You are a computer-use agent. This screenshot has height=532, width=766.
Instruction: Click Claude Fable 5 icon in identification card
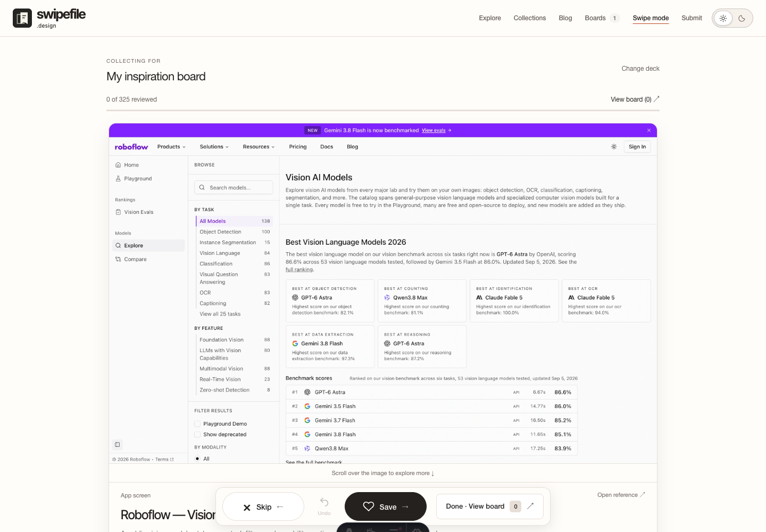(479, 298)
